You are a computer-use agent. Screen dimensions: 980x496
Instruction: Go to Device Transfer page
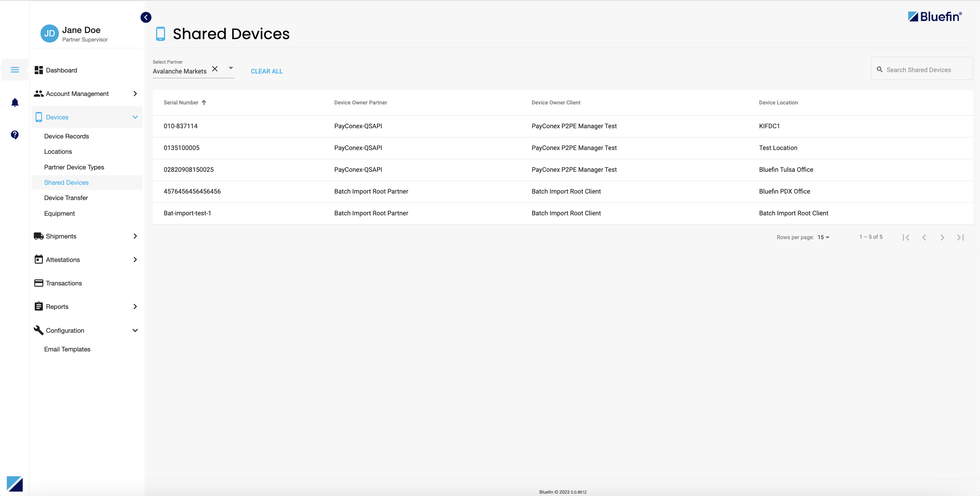pyautogui.click(x=66, y=197)
